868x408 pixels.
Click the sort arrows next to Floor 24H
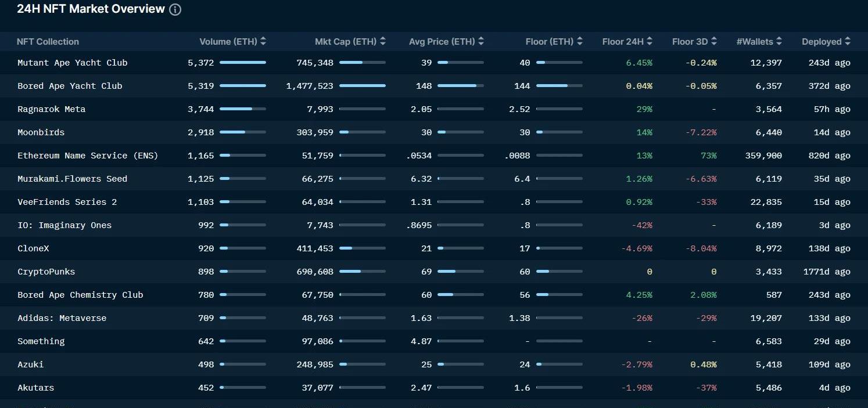650,42
